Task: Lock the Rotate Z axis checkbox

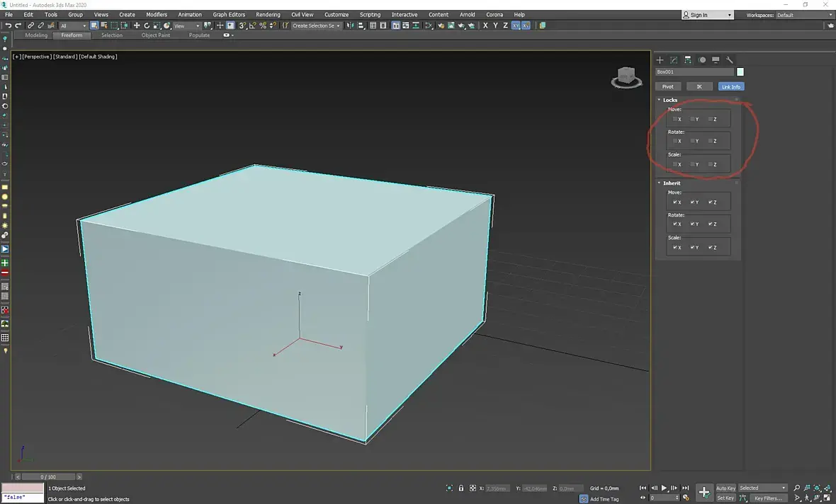Action: (x=711, y=141)
